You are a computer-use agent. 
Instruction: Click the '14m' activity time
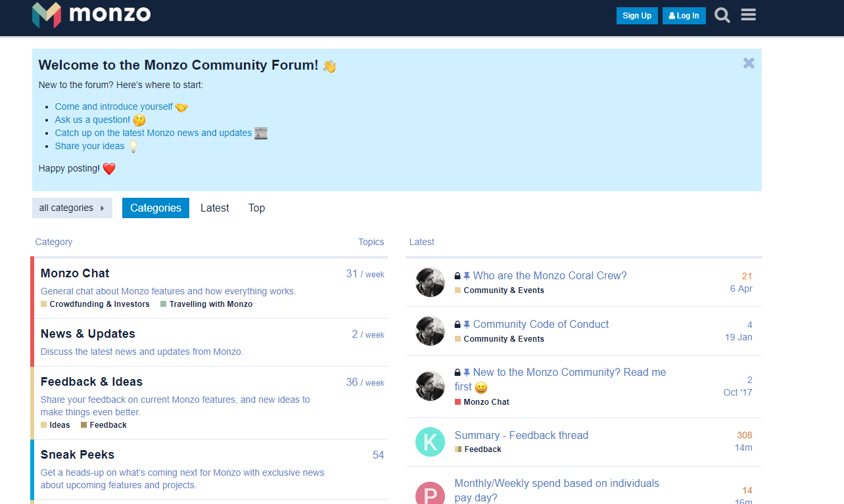(743, 447)
